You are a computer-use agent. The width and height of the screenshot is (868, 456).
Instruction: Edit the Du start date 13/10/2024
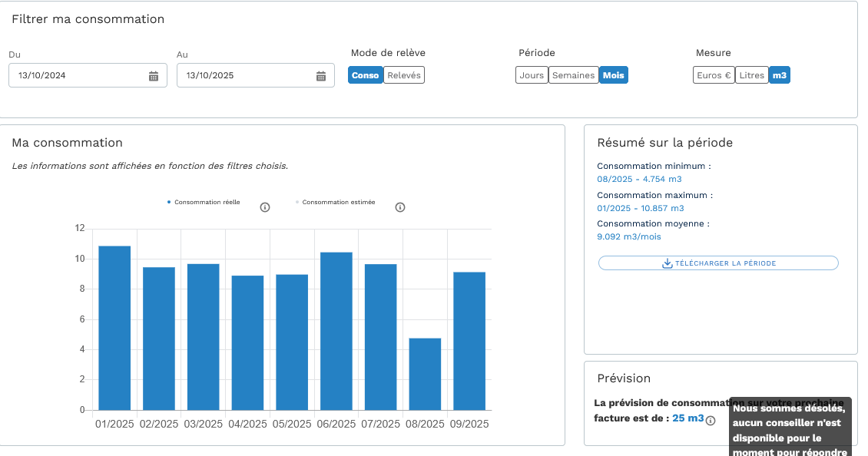88,75
